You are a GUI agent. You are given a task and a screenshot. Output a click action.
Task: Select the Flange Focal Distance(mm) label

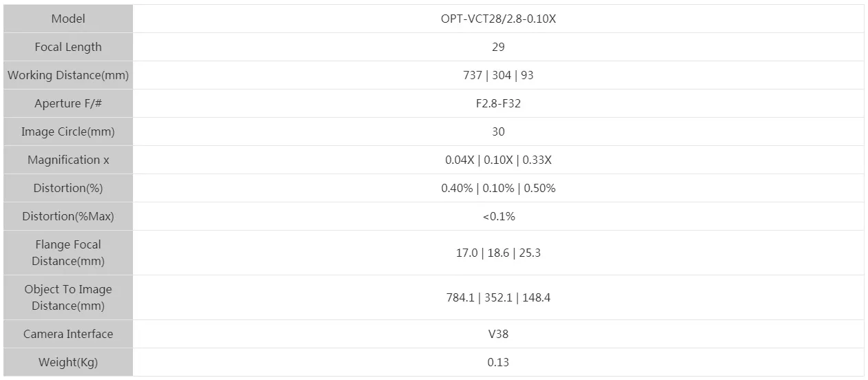(x=68, y=253)
